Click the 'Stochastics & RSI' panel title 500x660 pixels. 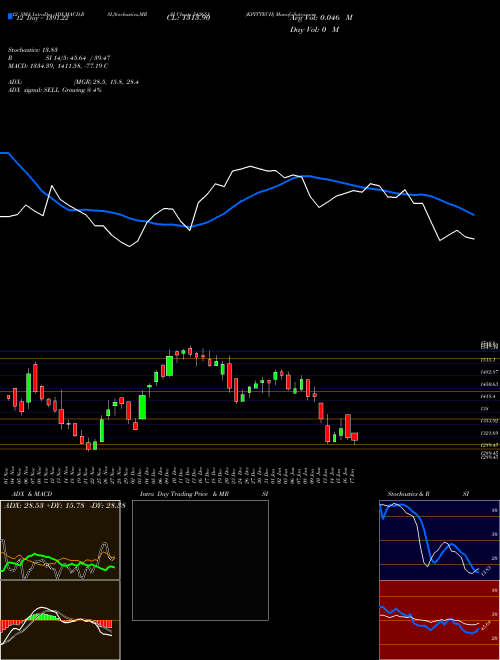pyautogui.click(x=428, y=494)
